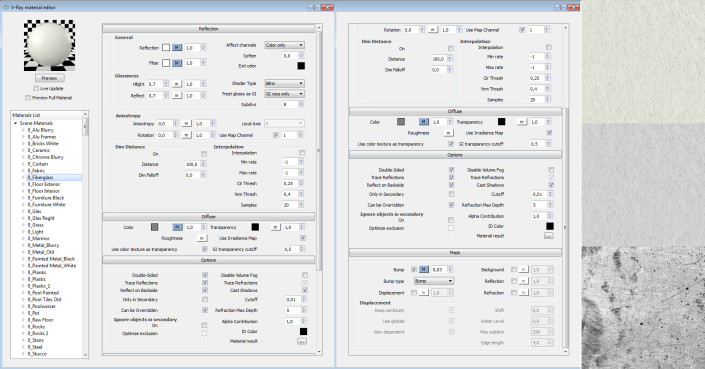Select B_Ceramic in the Materials List
The height and width of the screenshot is (369, 705).
click(x=39, y=150)
